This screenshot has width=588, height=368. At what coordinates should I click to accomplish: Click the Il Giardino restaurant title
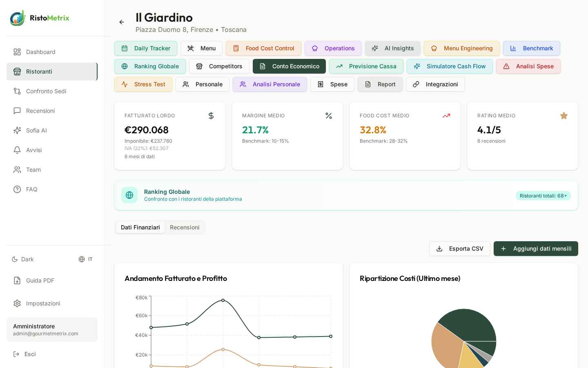[x=164, y=17]
